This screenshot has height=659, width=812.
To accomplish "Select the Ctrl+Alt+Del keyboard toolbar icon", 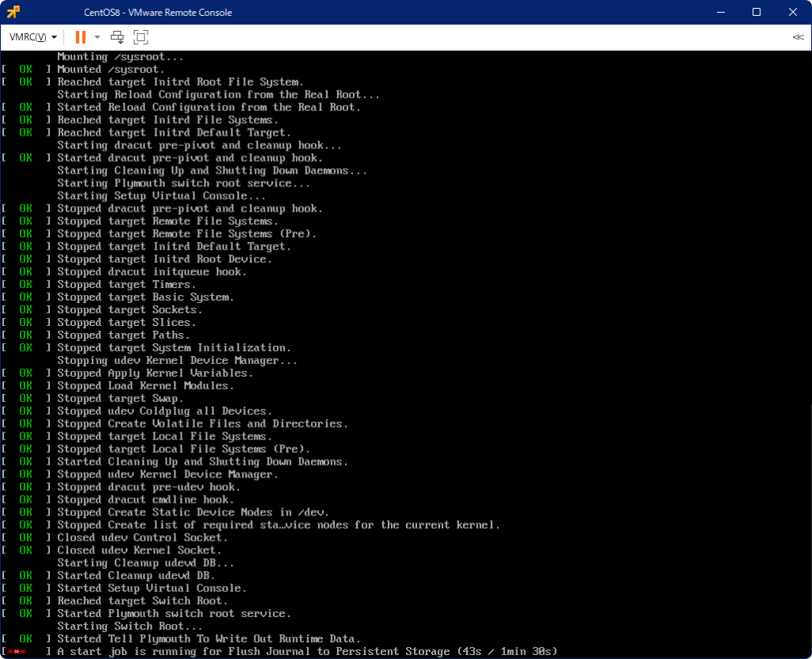I will (x=117, y=36).
